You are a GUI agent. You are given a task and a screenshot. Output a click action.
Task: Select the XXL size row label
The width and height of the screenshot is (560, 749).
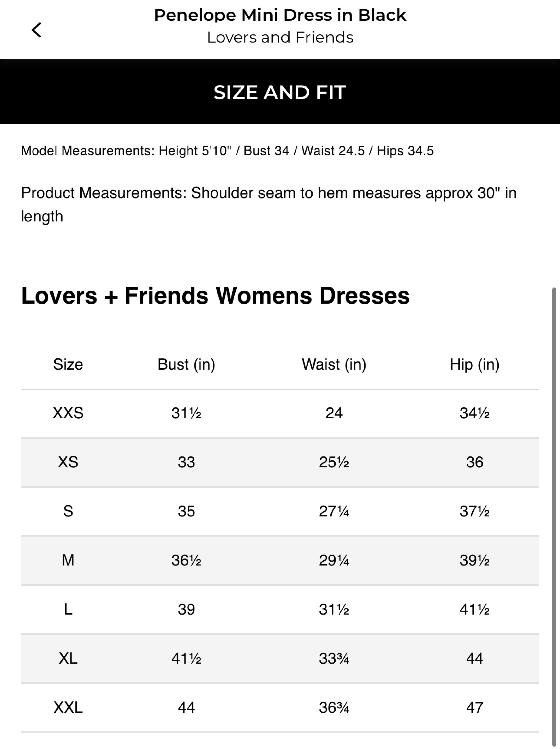point(68,708)
